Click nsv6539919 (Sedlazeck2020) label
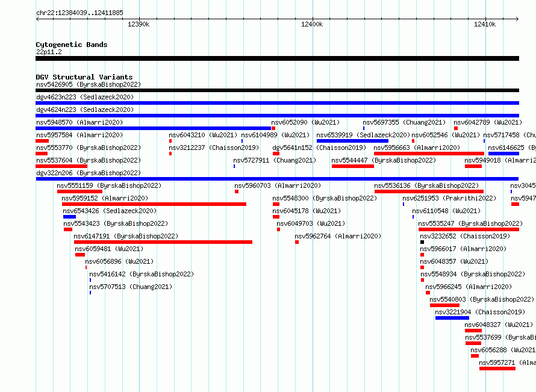This screenshot has height=392, width=536. tap(363, 135)
